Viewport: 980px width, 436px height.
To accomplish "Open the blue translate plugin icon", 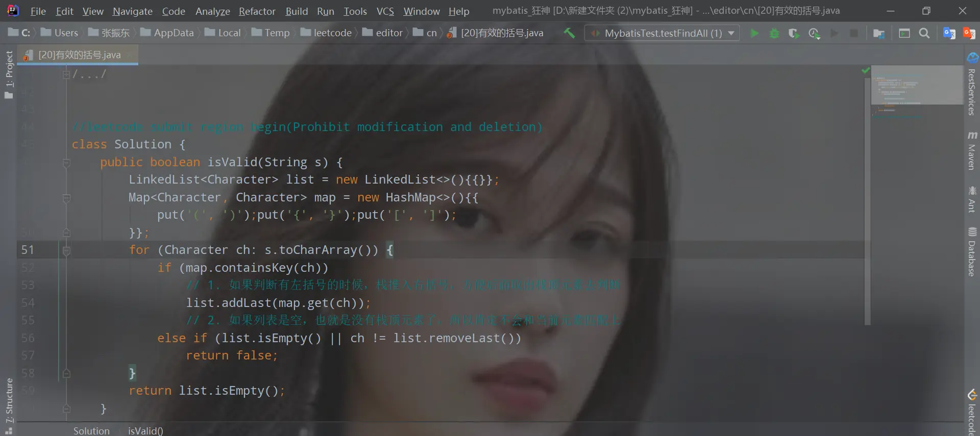I will click(949, 33).
